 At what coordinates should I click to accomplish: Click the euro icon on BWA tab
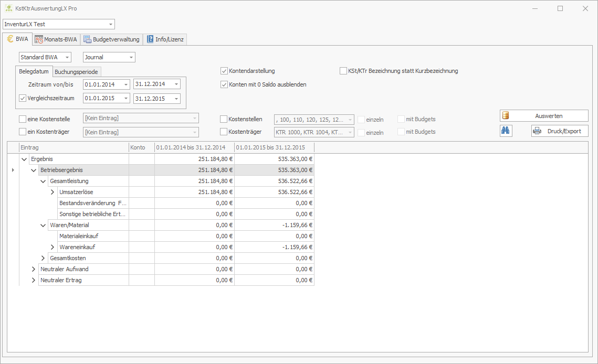10,39
